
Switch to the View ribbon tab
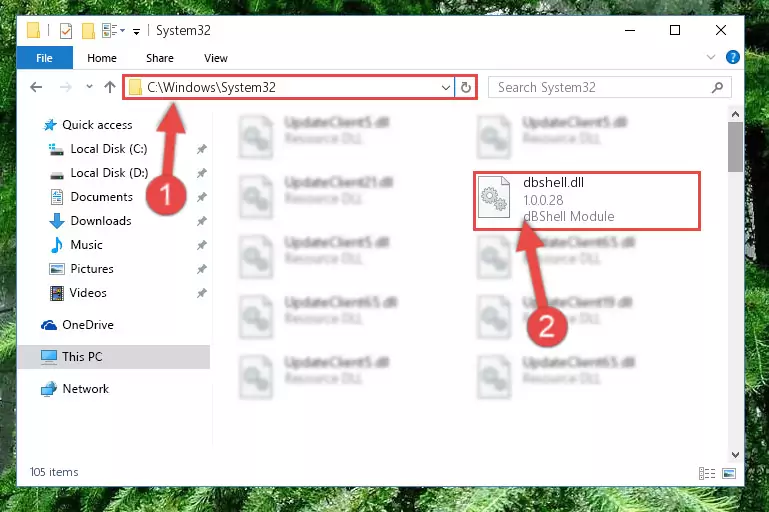tap(215, 58)
